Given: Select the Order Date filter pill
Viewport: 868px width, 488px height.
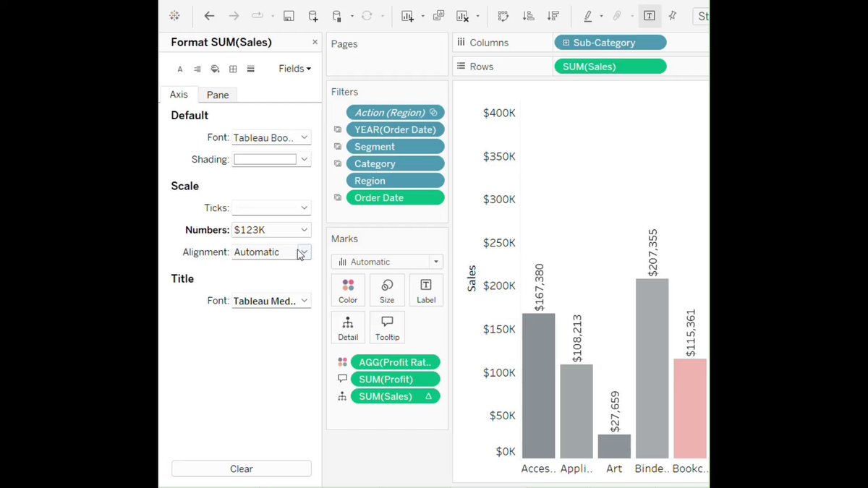Looking at the screenshot, I should tap(395, 197).
